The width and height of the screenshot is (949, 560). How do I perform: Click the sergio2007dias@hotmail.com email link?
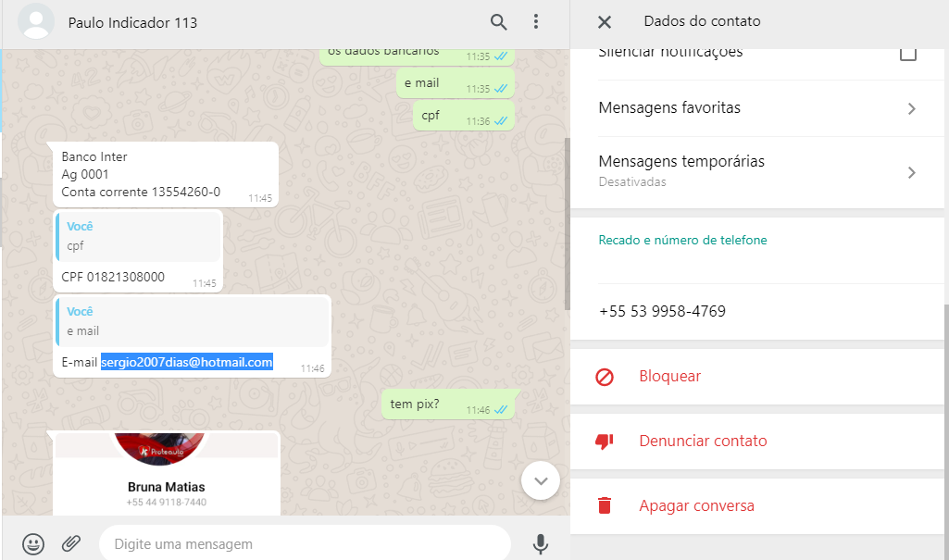(186, 362)
